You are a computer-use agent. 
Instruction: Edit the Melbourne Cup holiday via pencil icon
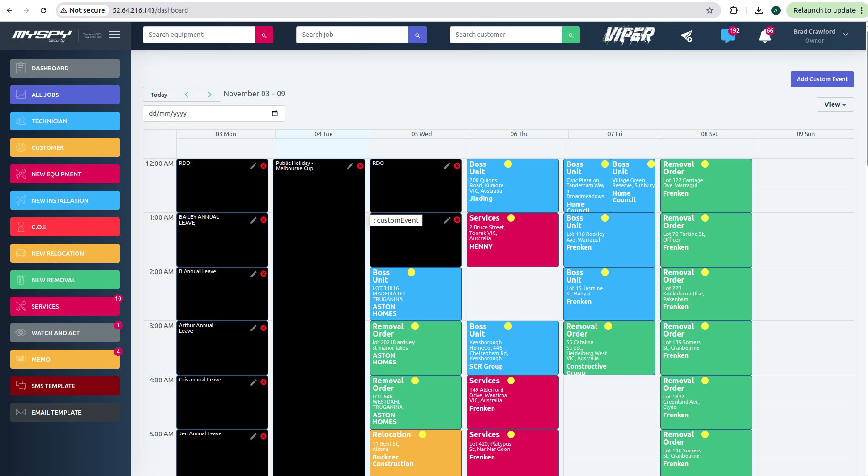350,166
